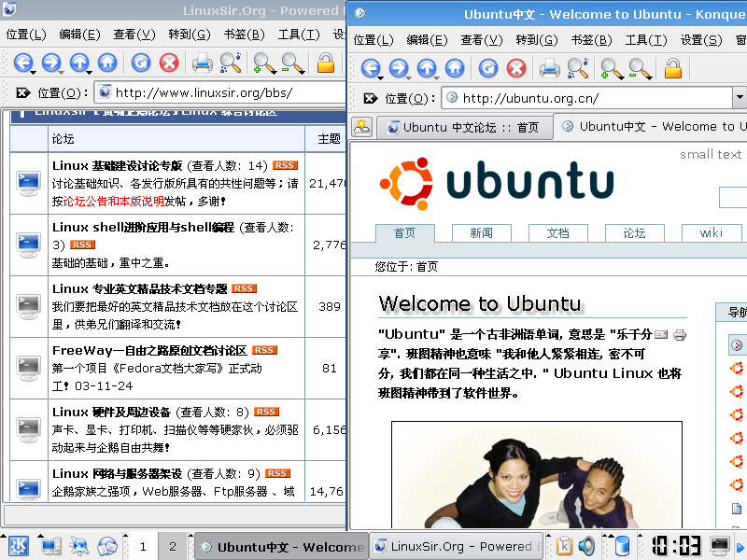Click Up arrow in the LinuxSir window
The height and width of the screenshot is (560, 747).
click(79, 63)
